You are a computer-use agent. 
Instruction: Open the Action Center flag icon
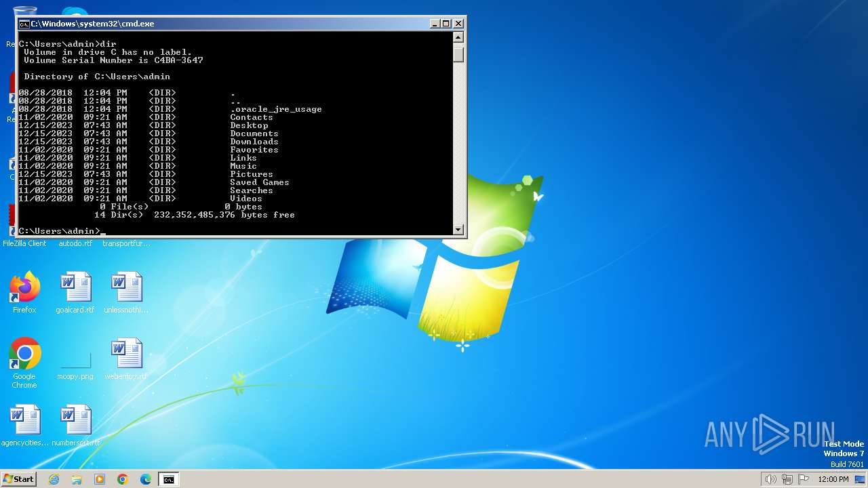click(804, 479)
